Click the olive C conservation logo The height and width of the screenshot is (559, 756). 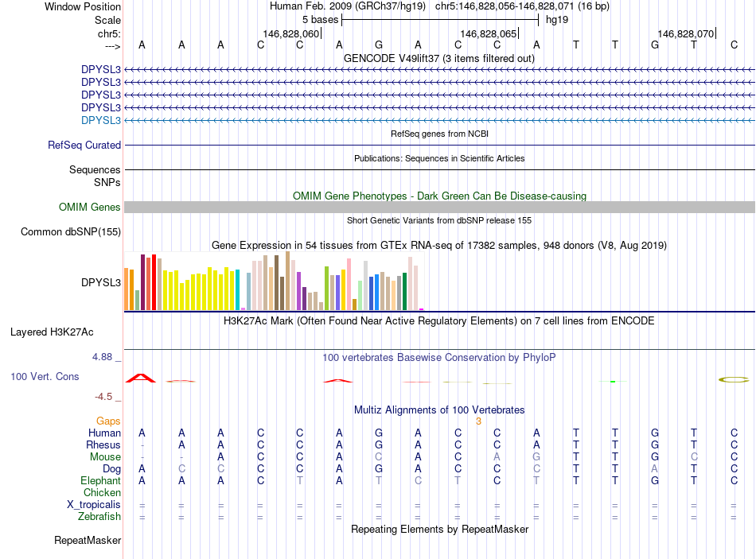(x=734, y=380)
